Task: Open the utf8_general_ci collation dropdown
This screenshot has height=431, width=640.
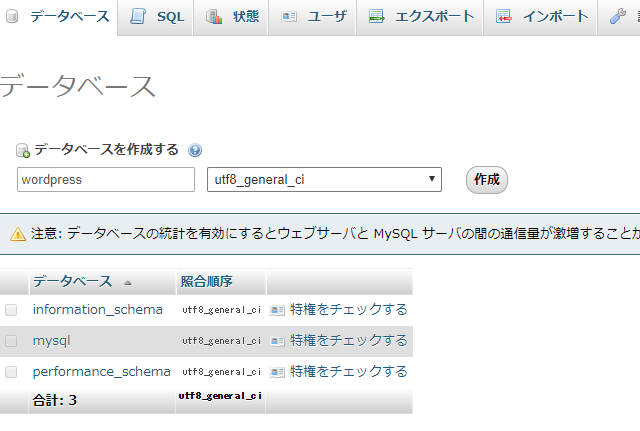Action: 324,180
